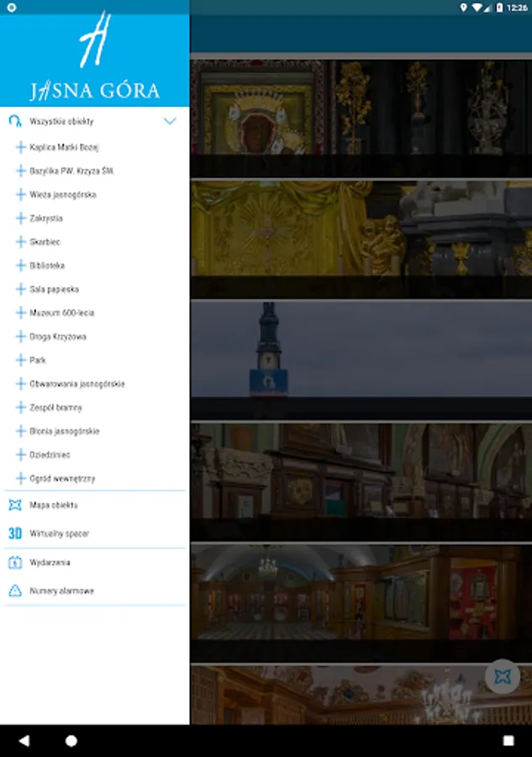
Task: Expand plus icon next to Kaplica Matki Bożej
Action: click(21, 147)
